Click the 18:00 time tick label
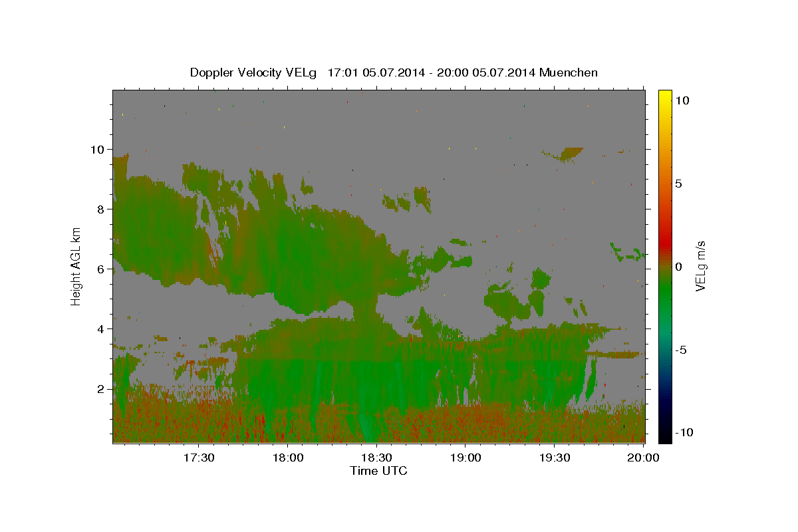The height and width of the screenshot is (532, 798). pos(287,458)
